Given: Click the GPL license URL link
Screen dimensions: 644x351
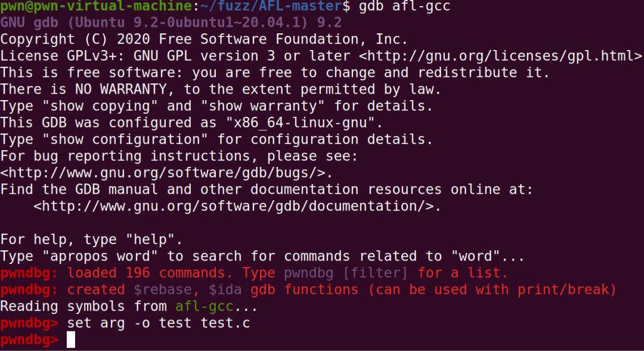Looking at the screenshot, I should point(501,56).
